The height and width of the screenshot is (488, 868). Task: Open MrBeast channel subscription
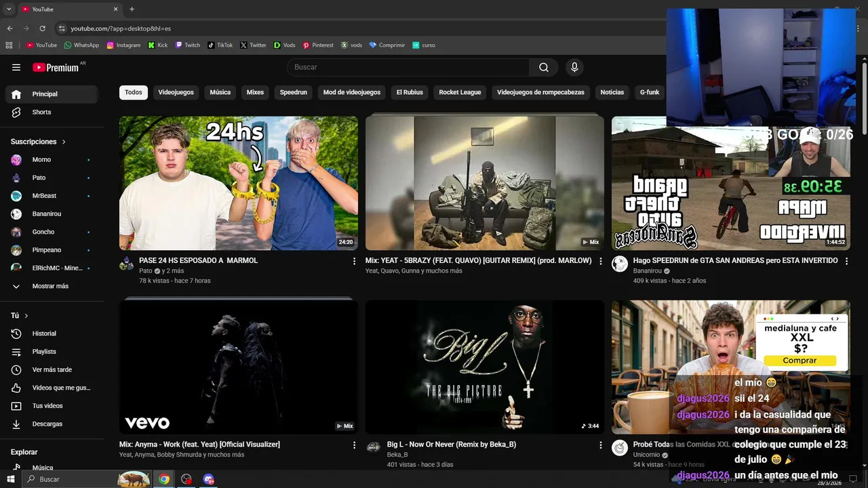coord(52,196)
